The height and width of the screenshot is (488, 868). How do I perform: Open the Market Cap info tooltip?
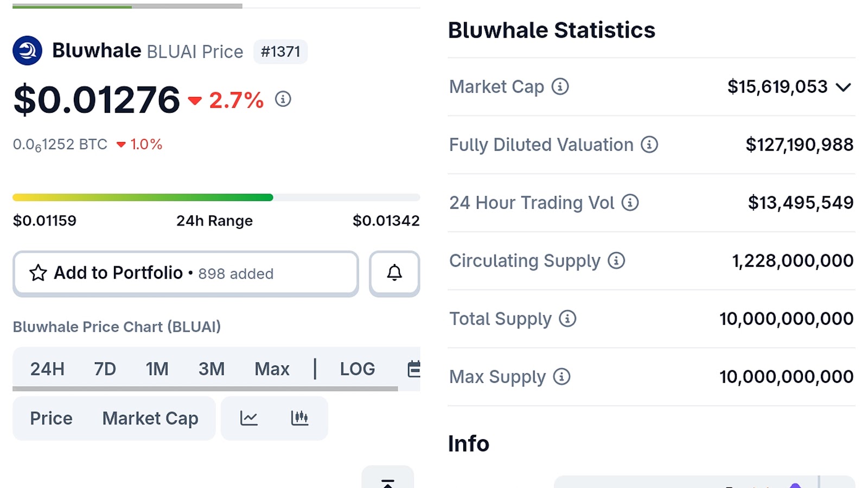point(560,86)
